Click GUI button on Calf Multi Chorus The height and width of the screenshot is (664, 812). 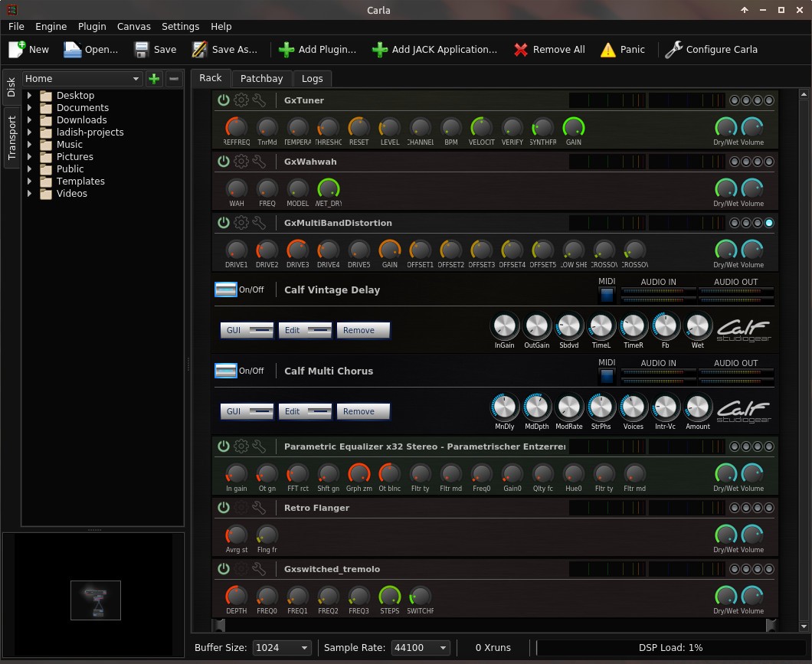point(247,411)
